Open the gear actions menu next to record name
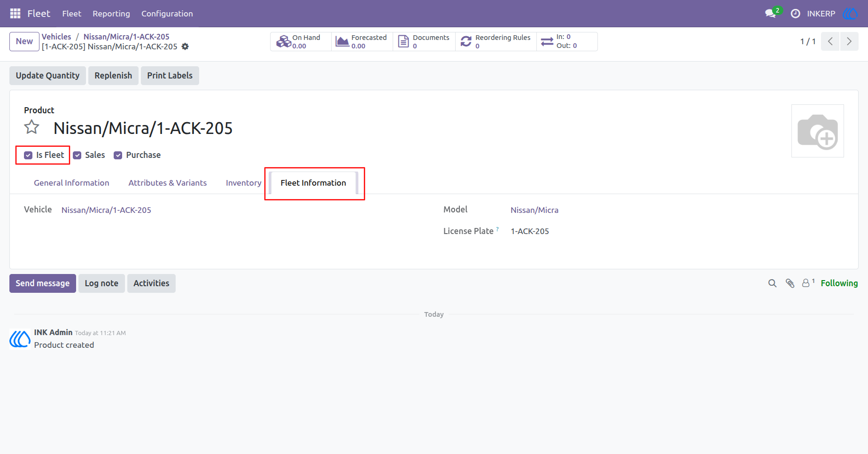 [x=185, y=47]
